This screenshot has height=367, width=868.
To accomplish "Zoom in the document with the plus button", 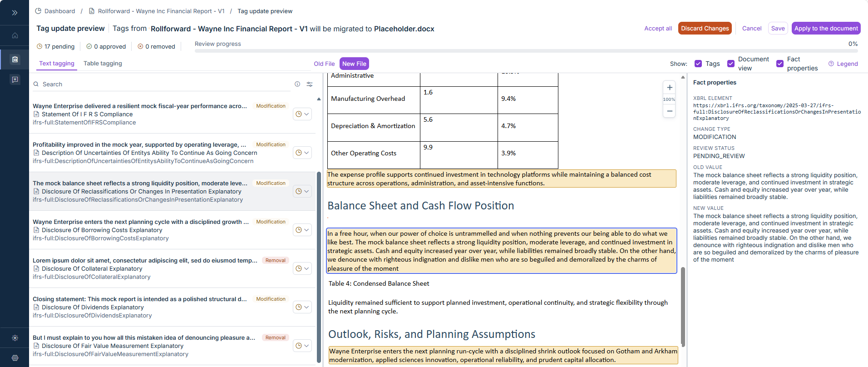I will coord(670,87).
